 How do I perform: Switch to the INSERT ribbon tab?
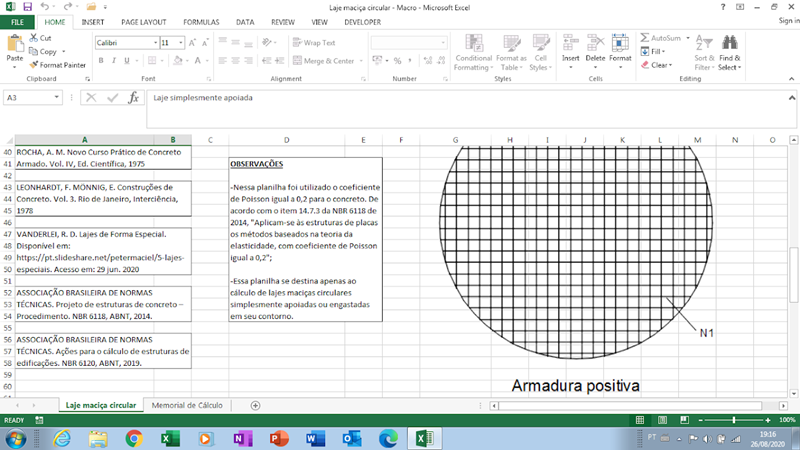93,22
